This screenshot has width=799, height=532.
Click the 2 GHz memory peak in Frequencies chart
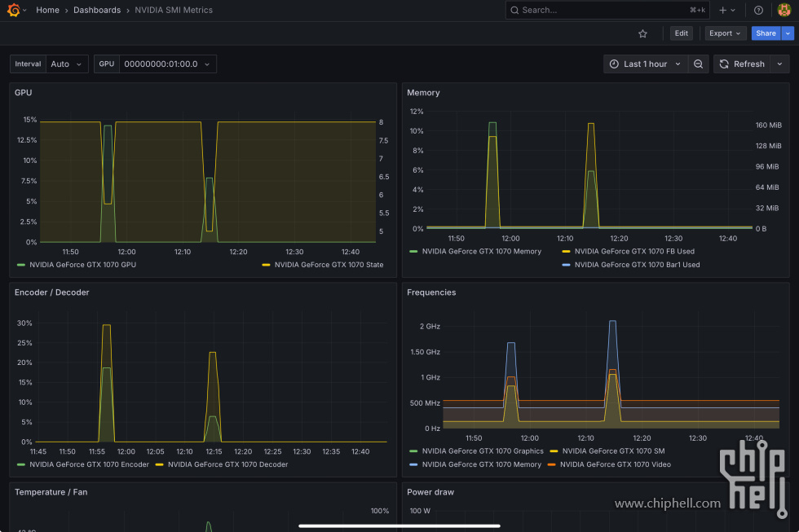click(612, 322)
